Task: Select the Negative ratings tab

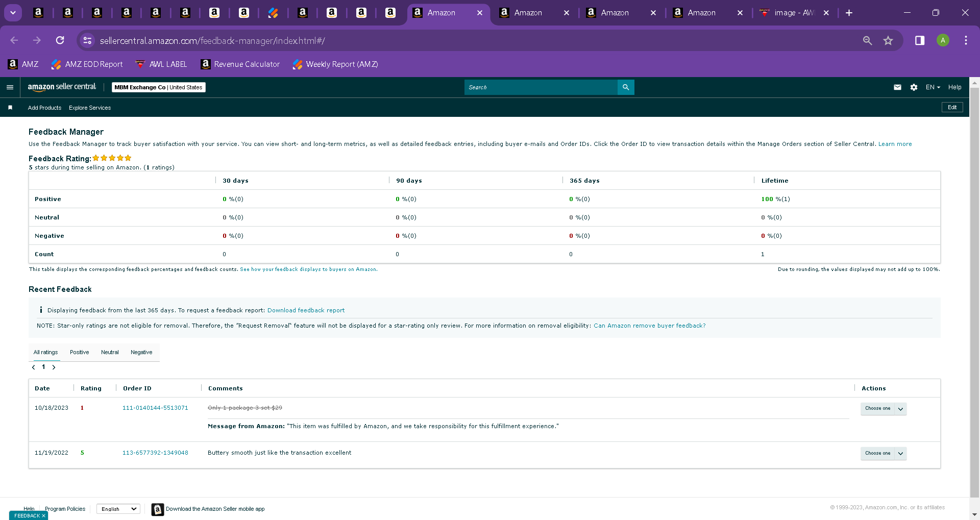Action: click(x=141, y=352)
